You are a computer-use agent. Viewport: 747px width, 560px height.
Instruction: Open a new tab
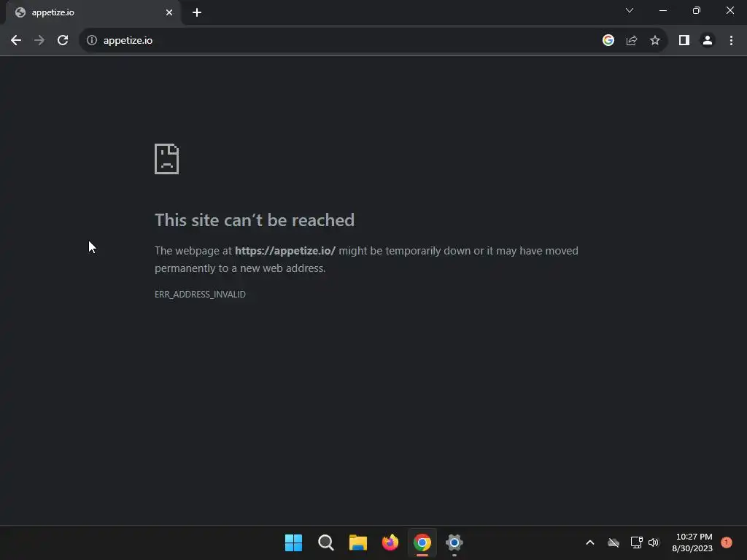pos(197,12)
